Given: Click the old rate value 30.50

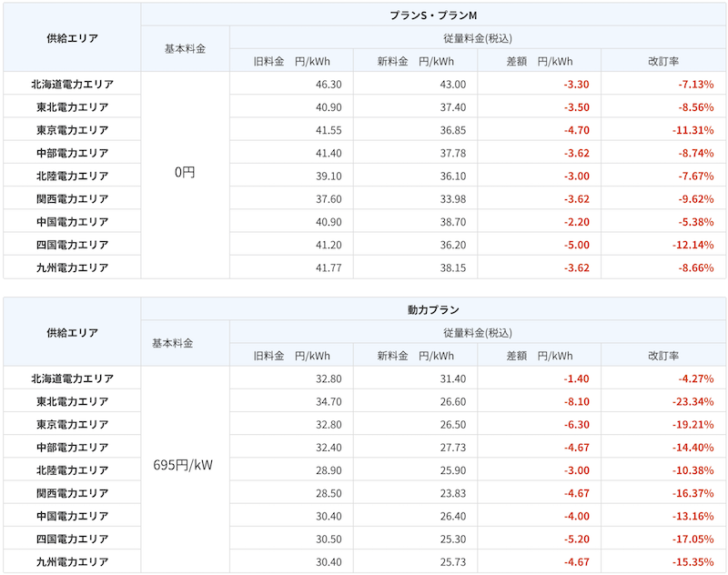Looking at the screenshot, I should [329, 540].
